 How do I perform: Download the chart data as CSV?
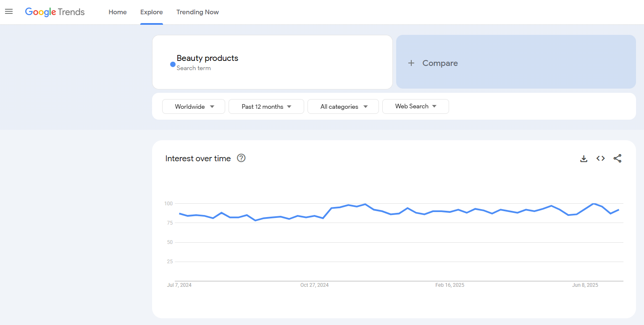click(584, 158)
